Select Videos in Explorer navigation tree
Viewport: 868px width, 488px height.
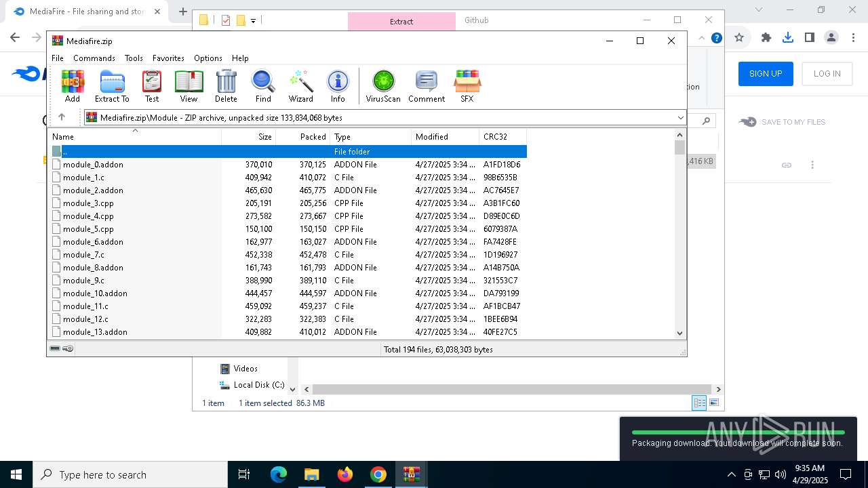tap(239, 369)
